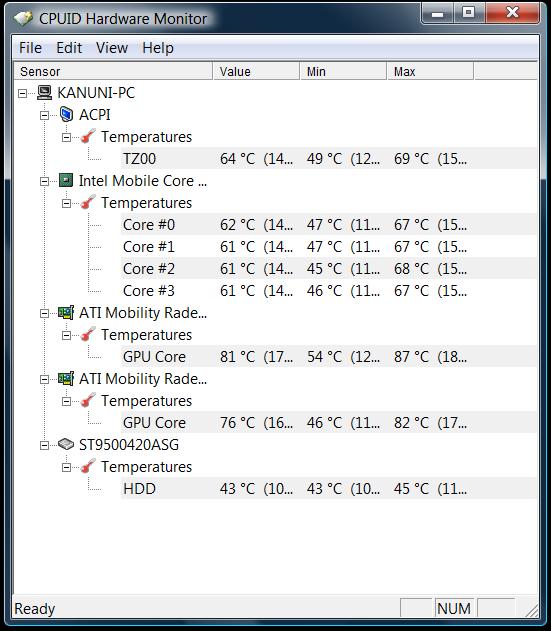Click the Sensor column header
This screenshot has height=631, width=551.
[x=113, y=71]
